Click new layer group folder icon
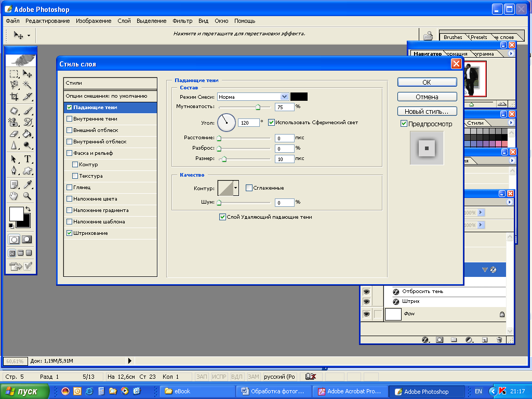 pos(454,340)
